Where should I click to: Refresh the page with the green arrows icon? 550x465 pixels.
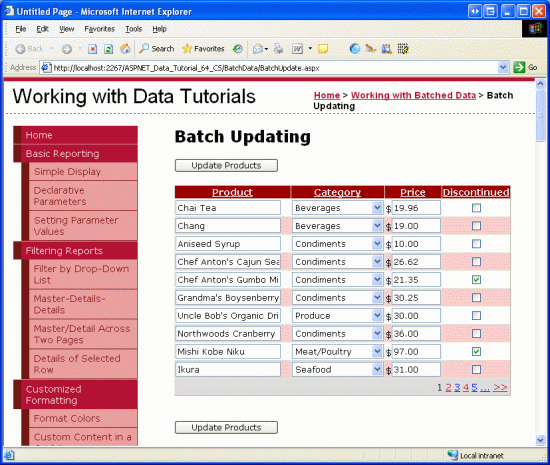pos(109,49)
